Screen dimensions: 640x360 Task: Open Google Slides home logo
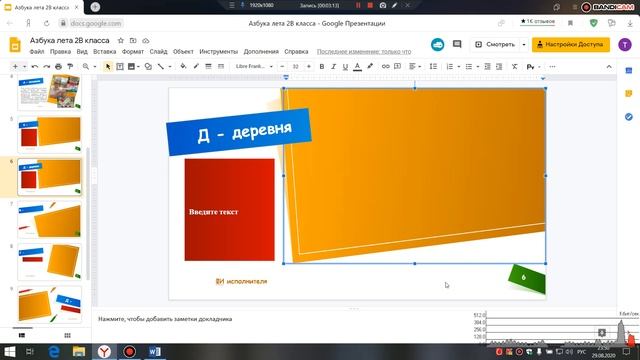(15, 44)
